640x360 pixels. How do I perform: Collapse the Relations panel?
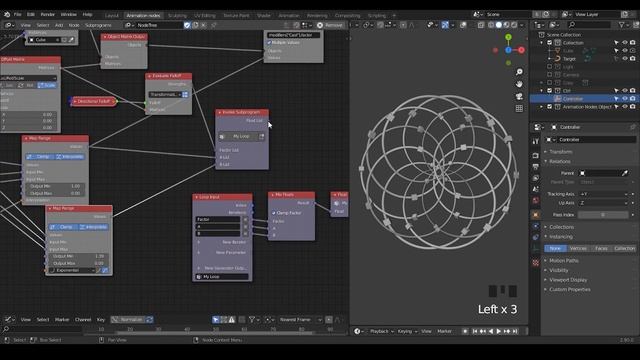[x=559, y=162]
